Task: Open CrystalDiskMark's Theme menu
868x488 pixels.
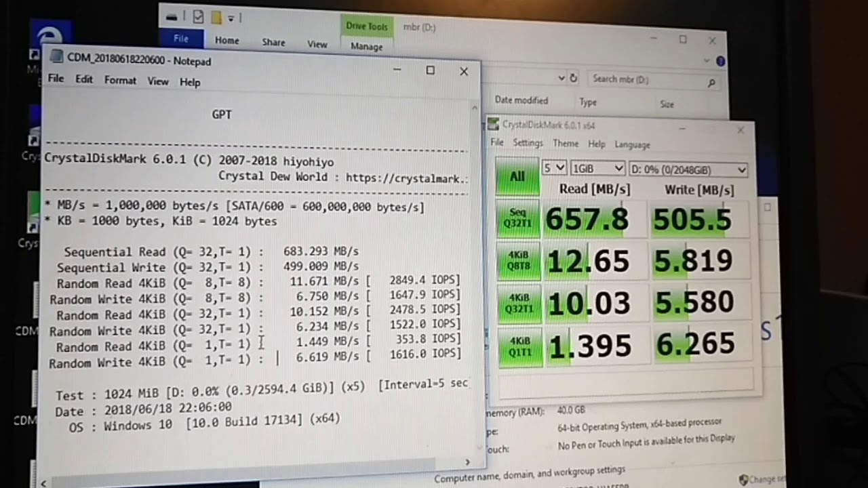Action: tap(566, 144)
